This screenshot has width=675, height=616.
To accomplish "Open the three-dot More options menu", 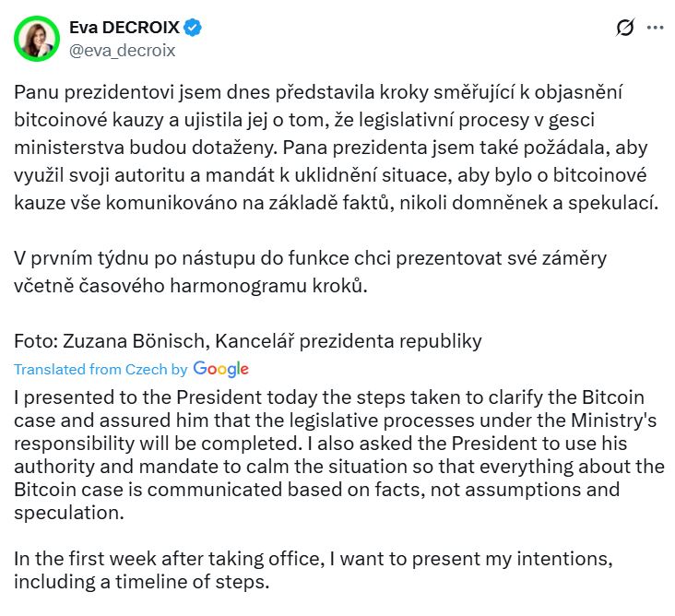I will [655, 28].
